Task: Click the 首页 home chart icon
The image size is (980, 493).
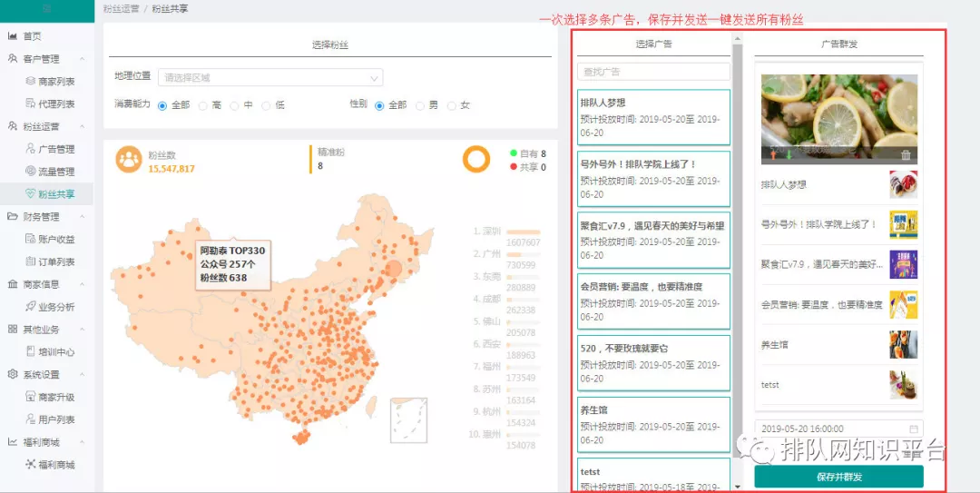Action: tap(13, 36)
